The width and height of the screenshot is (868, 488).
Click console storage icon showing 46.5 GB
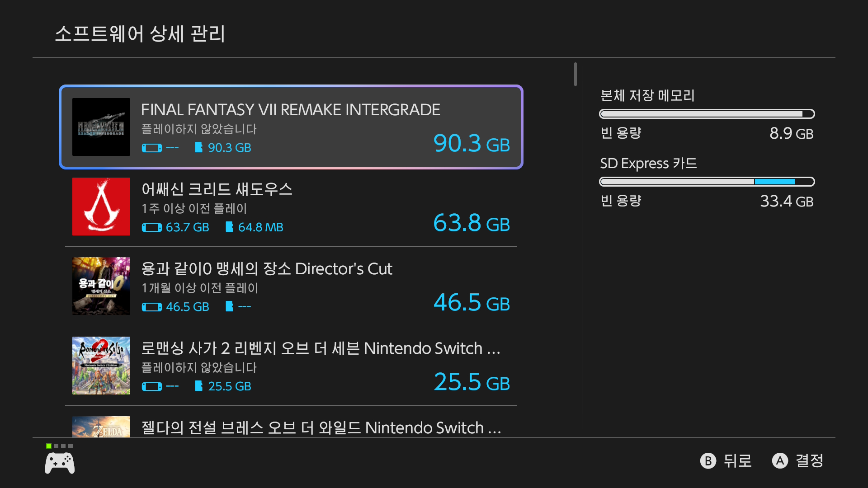tap(152, 307)
